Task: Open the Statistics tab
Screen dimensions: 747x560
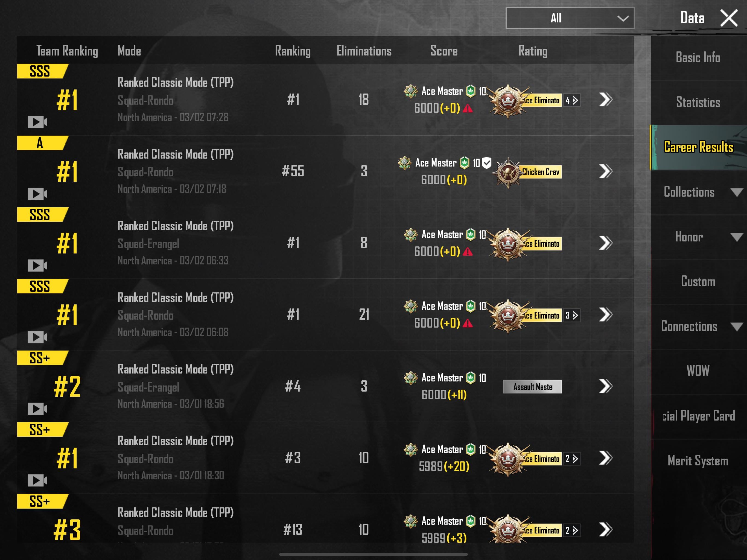Action: coord(698,102)
